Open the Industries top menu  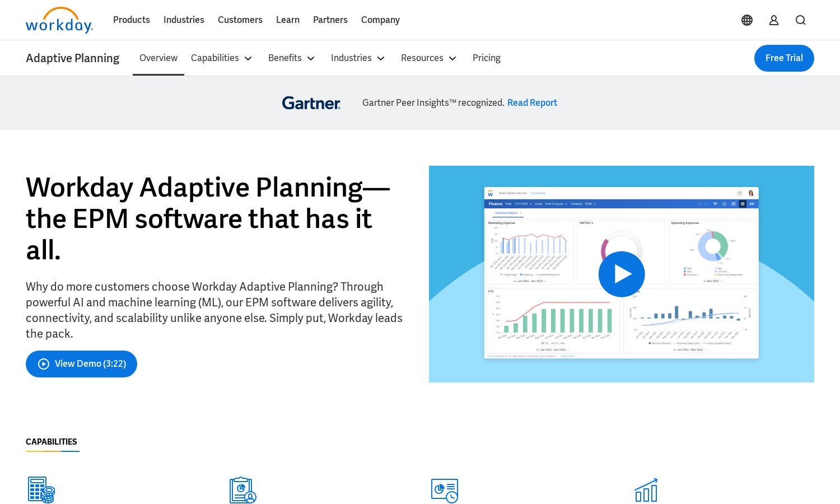[184, 20]
